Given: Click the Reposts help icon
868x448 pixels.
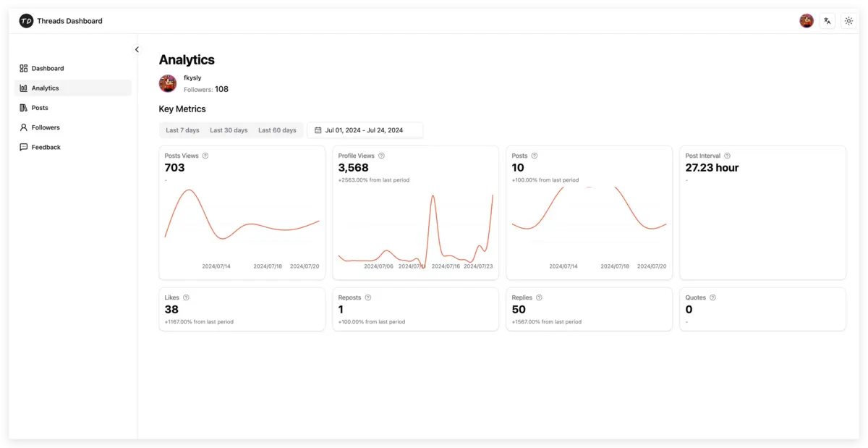Looking at the screenshot, I should click(x=367, y=297).
